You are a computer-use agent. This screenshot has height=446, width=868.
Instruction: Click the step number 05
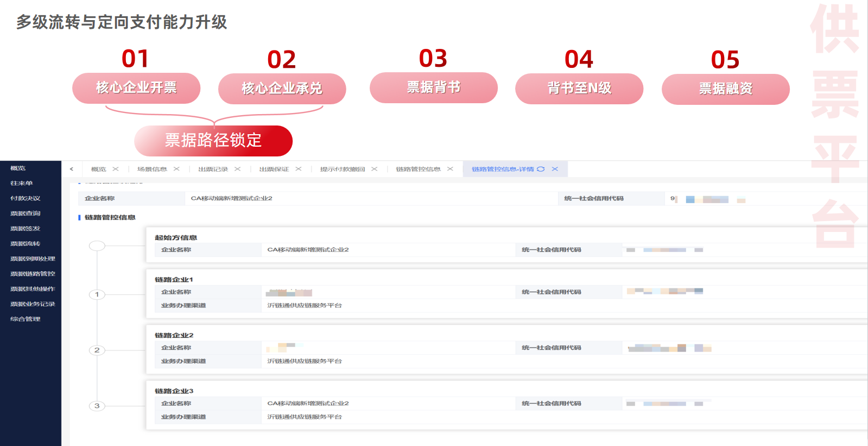click(725, 60)
